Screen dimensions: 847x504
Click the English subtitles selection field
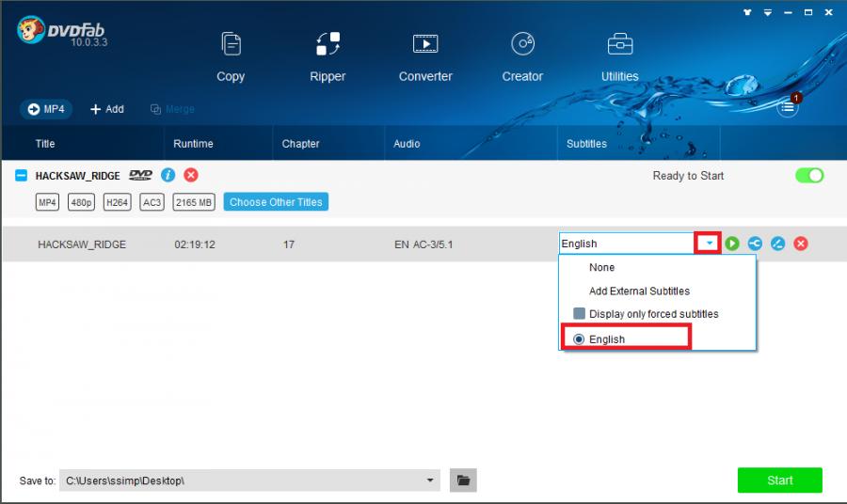pos(627,244)
